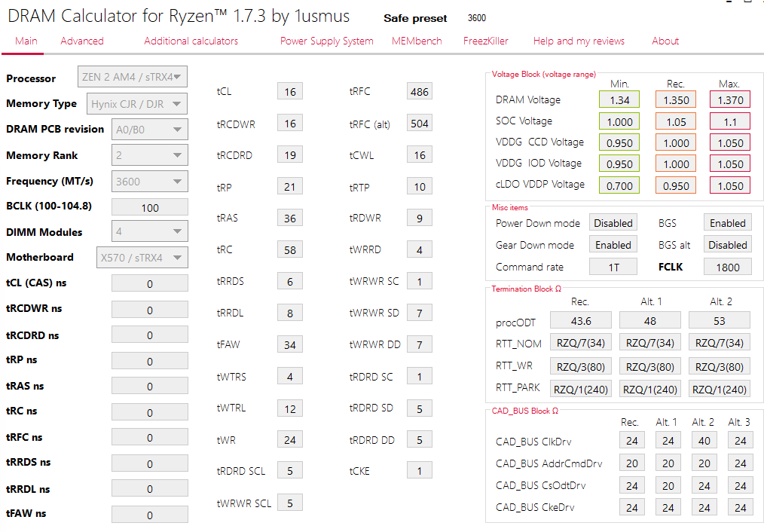Select the tRC value 58
This screenshot has height=532, width=764.
click(290, 249)
